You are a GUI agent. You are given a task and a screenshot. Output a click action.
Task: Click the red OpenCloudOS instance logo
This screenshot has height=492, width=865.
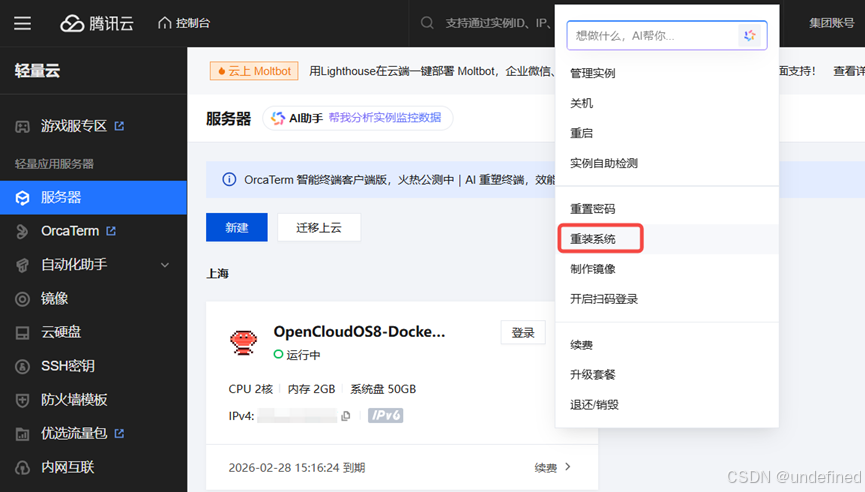click(x=243, y=343)
